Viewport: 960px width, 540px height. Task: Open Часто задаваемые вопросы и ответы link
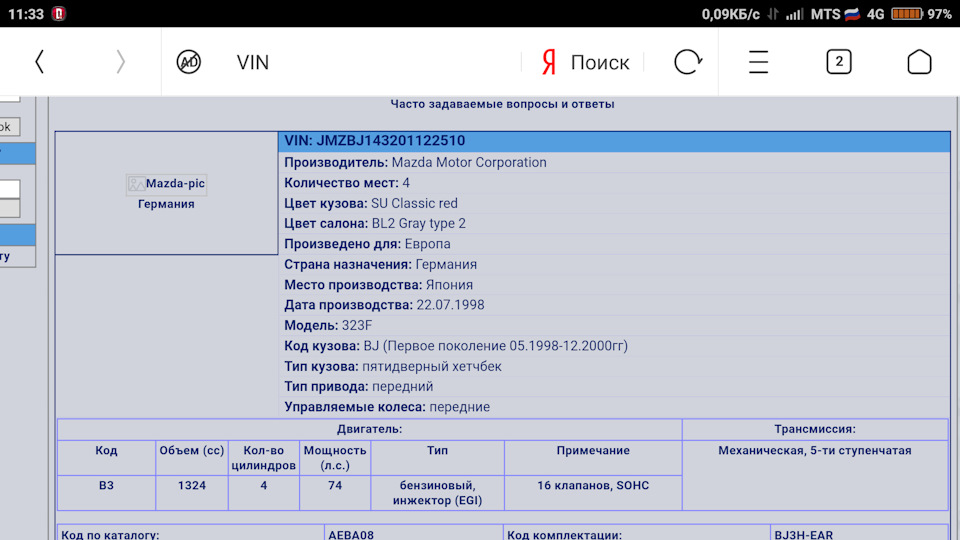502,104
